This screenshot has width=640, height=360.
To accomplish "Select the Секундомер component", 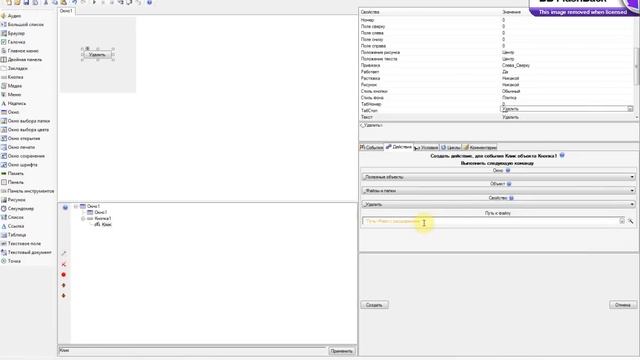I will [18, 209].
